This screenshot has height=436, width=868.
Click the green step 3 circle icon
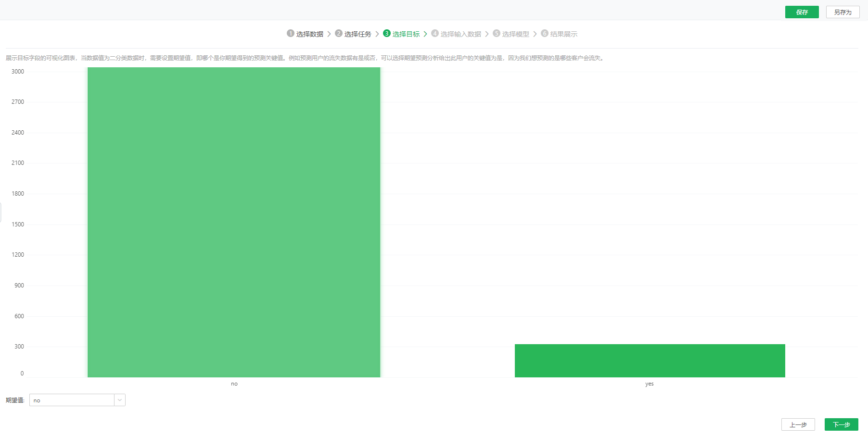point(387,33)
